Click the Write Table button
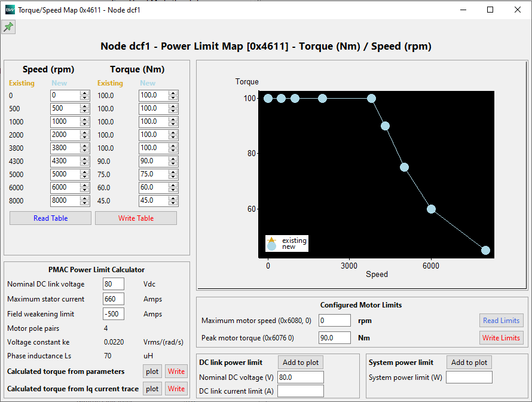532x402 pixels. click(136, 218)
